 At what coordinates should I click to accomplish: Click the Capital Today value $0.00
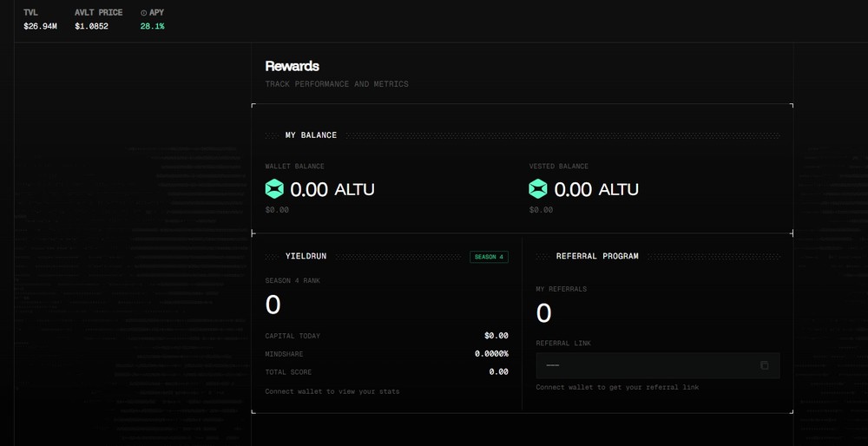point(496,336)
